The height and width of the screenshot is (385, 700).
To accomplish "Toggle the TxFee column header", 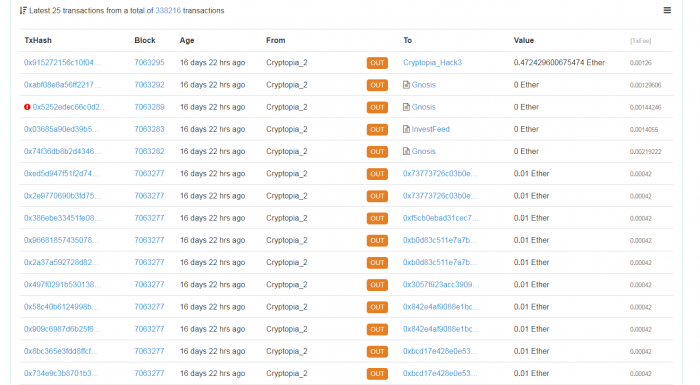I will point(640,41).
